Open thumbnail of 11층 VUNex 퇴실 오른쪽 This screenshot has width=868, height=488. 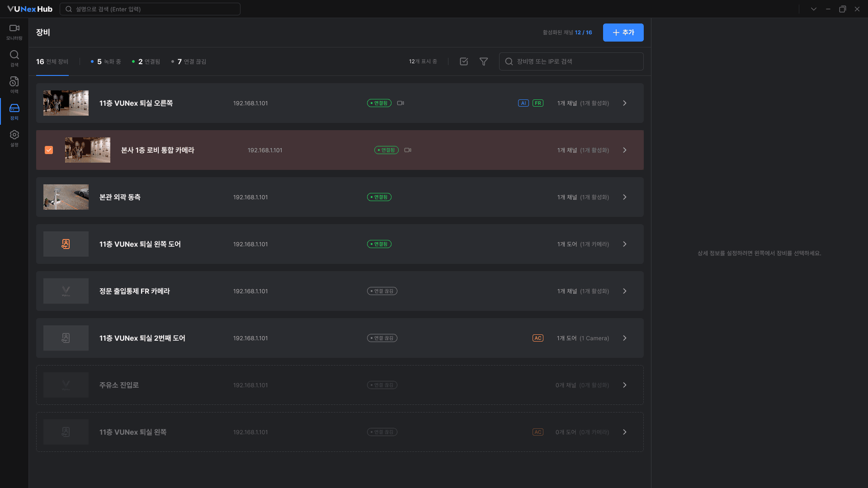tap(66, 103)
